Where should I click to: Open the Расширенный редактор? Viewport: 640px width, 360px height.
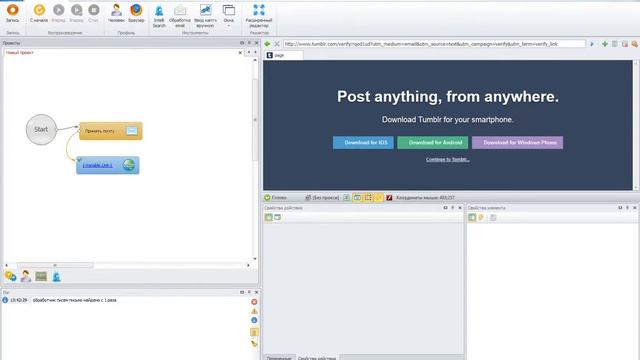click(259, 16)
